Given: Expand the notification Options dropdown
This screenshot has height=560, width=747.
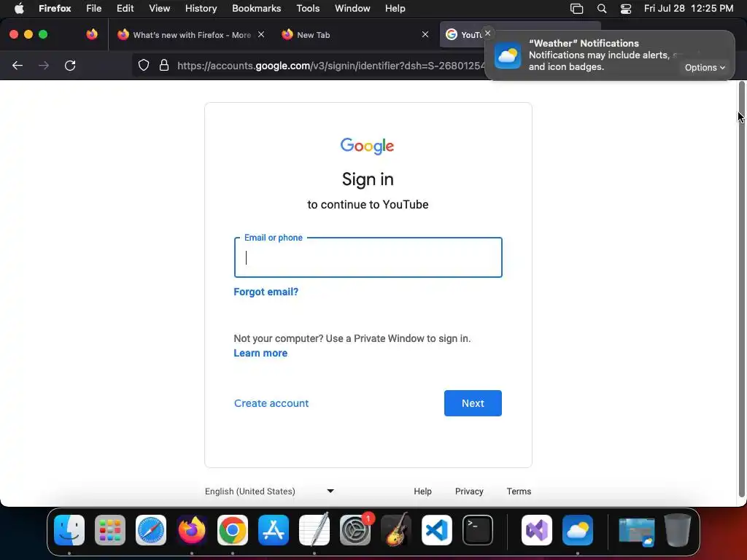Looking at the screenshot, I should coord(705,68).
